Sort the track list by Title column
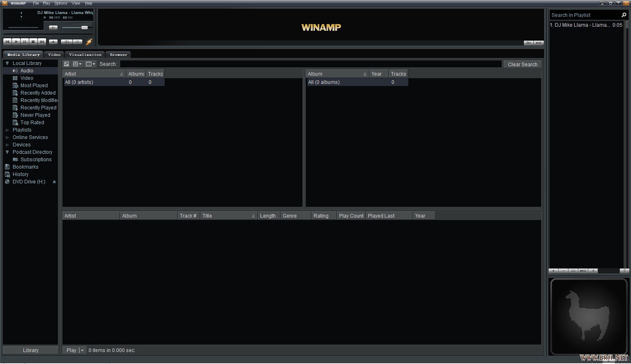 click(228, 216)
